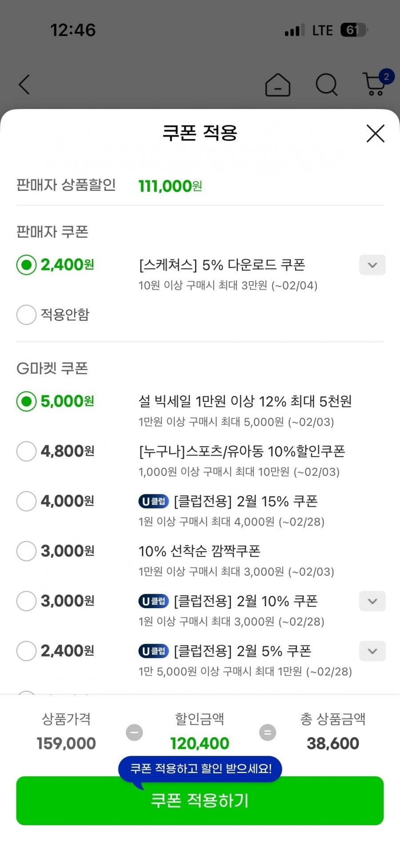Viewport: 400px width, 868px height.
Task: Expand the 스케쳐스 5% 다운로드 쿠폰 dropdown
Action: (372, 265)
